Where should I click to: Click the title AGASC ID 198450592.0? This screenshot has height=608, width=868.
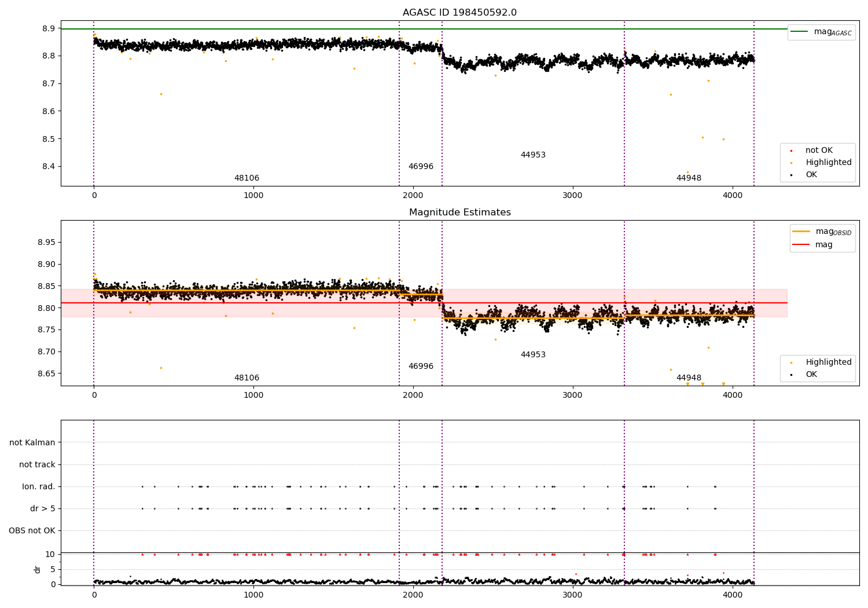(460, 13)
